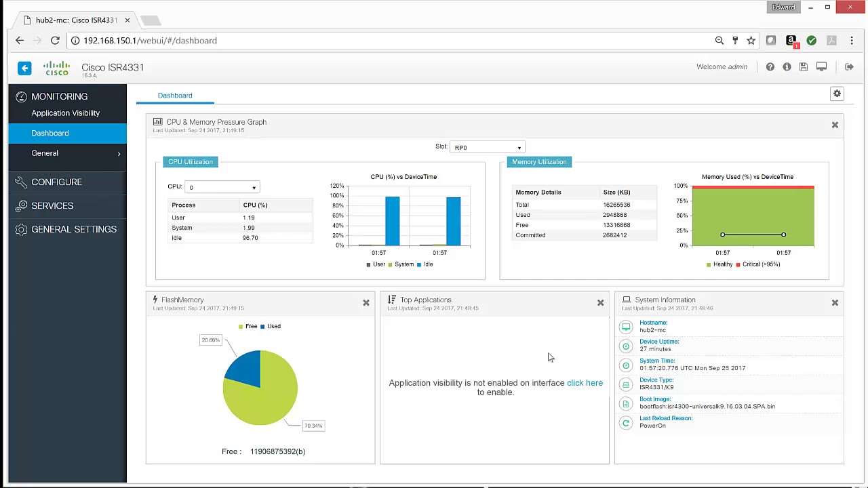Collapse sidebar with blue back arrow

coord(24,68)
